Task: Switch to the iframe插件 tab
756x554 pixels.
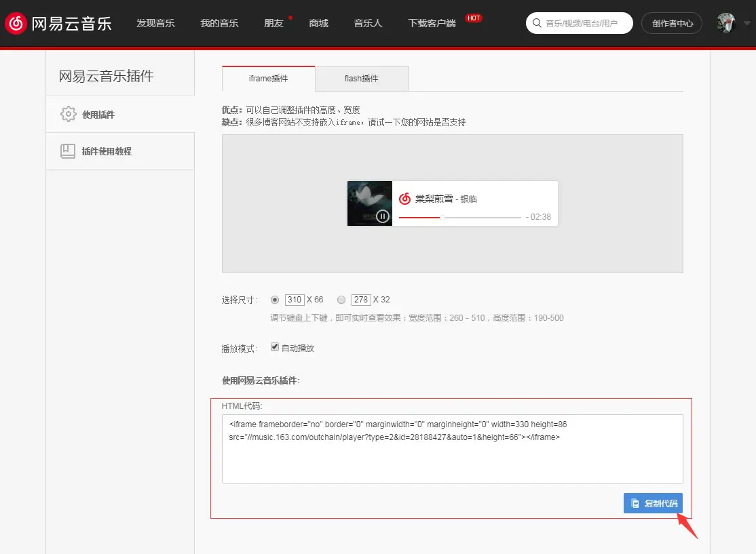Action: pos(269,79)
